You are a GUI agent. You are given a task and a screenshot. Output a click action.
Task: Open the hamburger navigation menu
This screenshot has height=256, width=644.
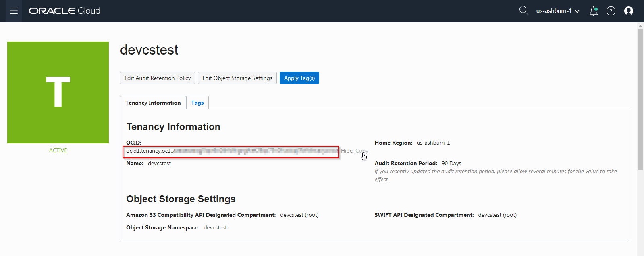tap(14, 11)
